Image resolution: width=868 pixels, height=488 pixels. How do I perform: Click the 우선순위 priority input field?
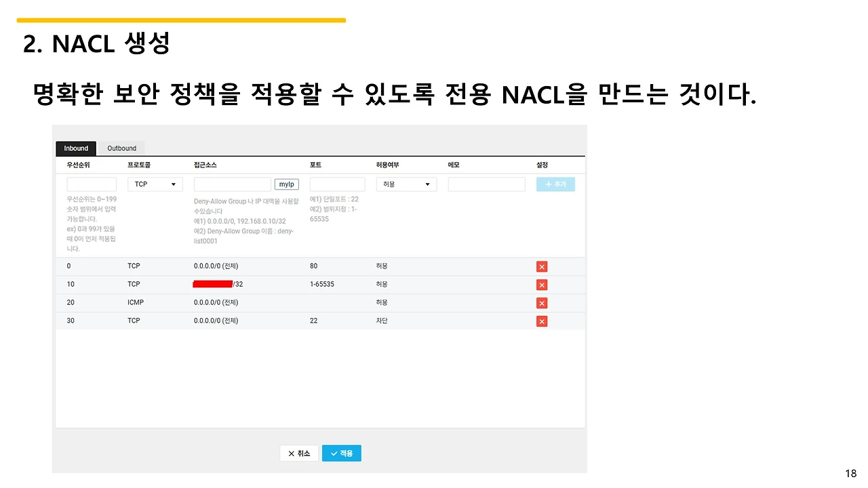pos(91,184)
